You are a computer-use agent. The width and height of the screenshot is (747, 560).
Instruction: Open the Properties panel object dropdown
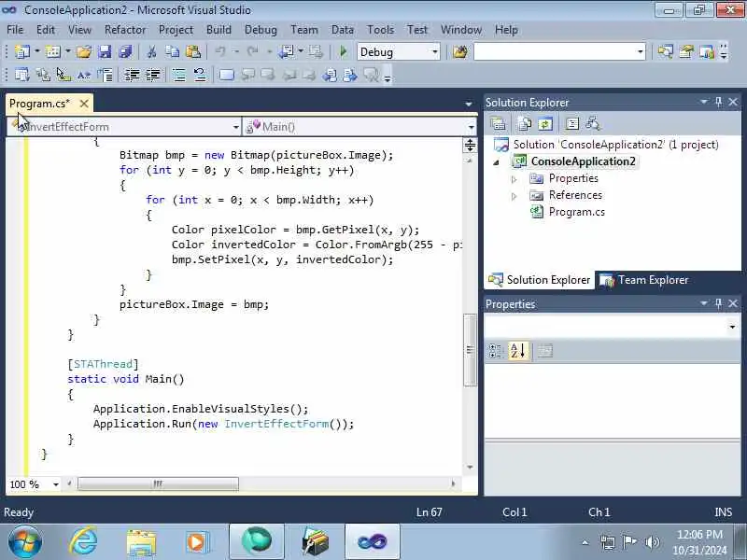tap(732, 327)
